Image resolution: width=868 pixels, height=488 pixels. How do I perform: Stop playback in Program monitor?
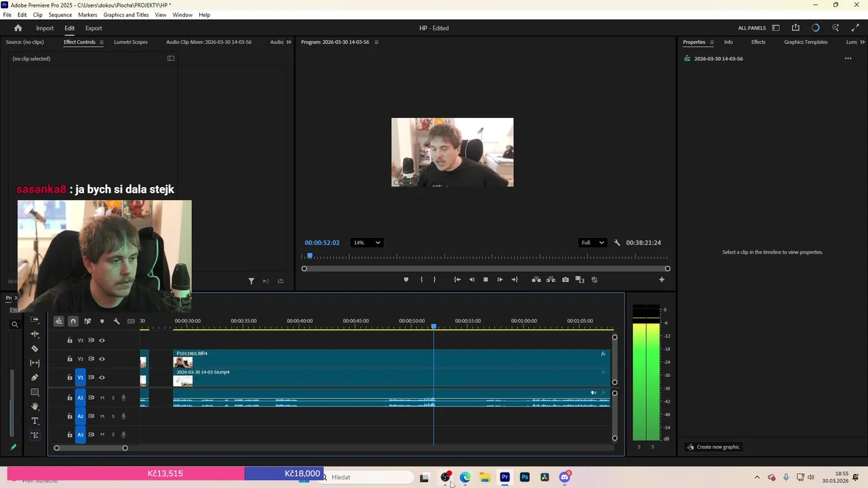tap(486, 279)
